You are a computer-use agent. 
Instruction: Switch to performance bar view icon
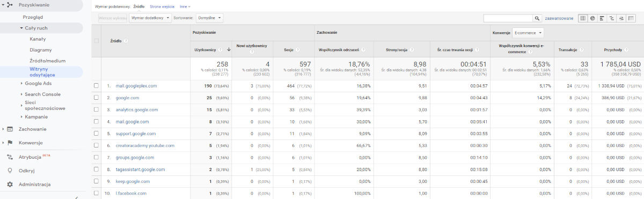coord(602,18)
